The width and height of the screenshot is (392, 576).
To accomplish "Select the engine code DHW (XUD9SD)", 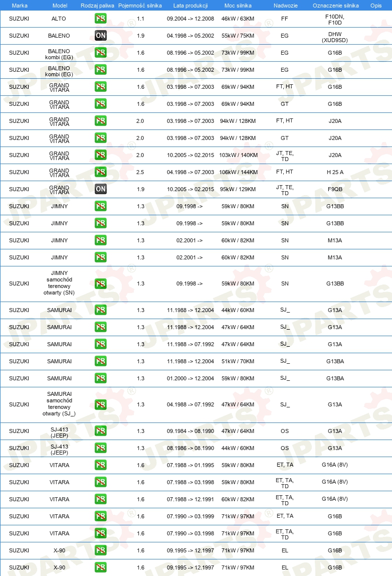I will click(x=335, y=37).
